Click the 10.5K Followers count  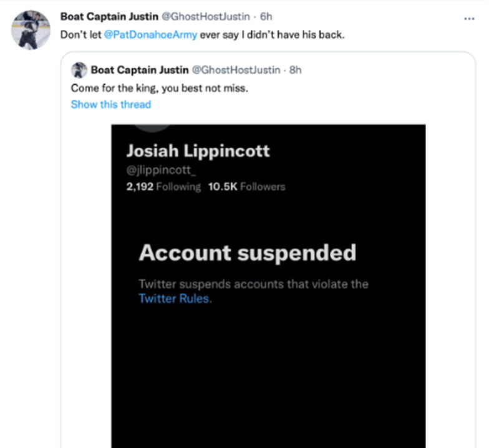pos(247,187)
